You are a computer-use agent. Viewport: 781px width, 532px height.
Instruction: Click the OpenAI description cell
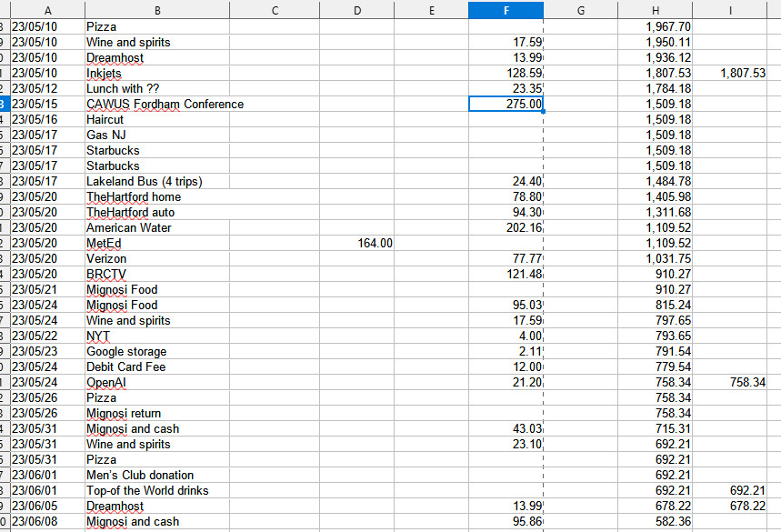[x=157, y=382]
